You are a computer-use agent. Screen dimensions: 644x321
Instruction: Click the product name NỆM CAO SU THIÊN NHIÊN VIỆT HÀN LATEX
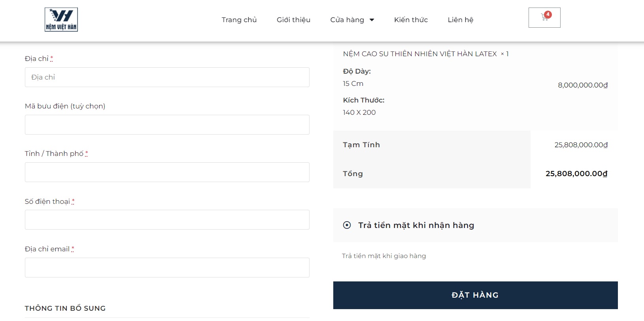(420, 54)
